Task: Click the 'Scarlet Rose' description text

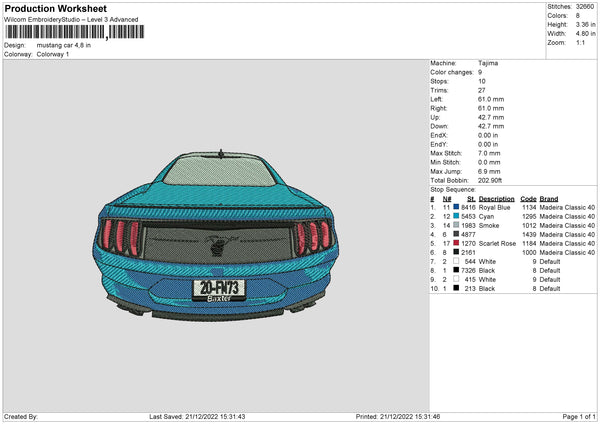Action: click(x=497, y=243)
